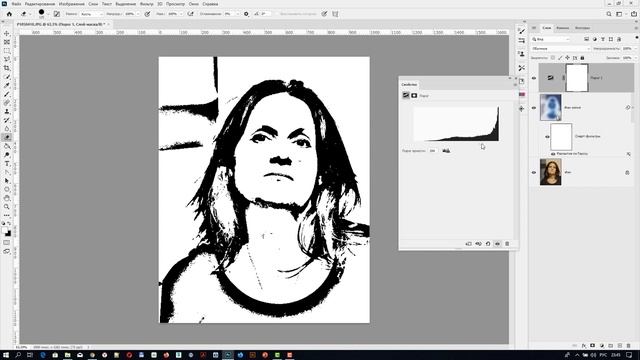Screen dimensions: 640x360
Task: Click the Threshold histogram slider area
Action: pyautogui.click(x=456, y=124)
